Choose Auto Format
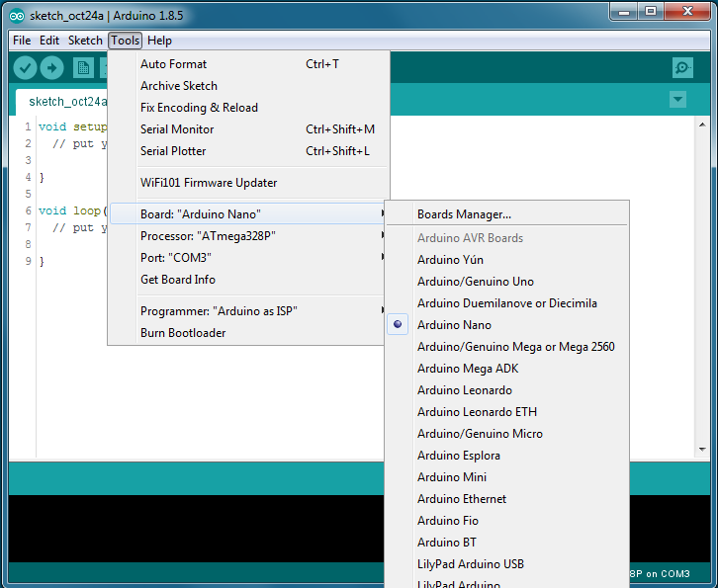The width and height of the screenshot is (718, 588). 249,64
